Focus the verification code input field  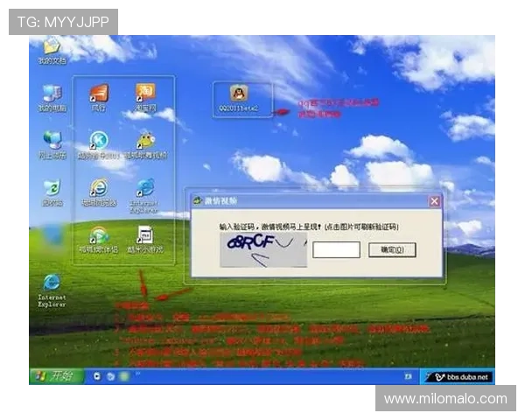point(336,250)
